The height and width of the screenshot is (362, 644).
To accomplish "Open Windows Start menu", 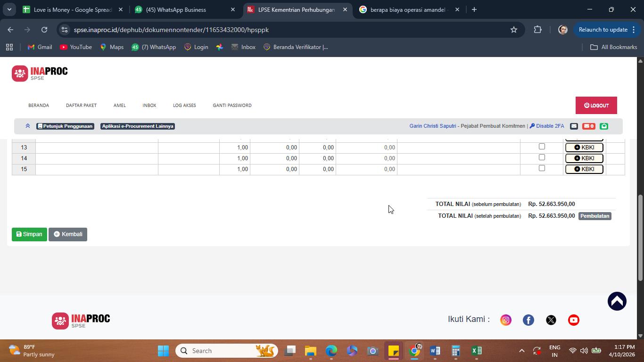I will [163, 351].
